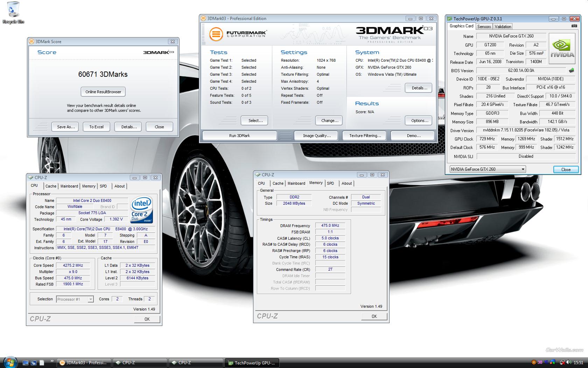Click Details button under System
The height and width of the screenshot is (368, 588).
coord(419,88)
